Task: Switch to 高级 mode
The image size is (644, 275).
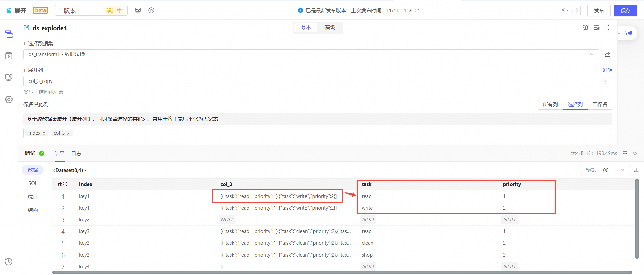Action: (x=330, y=28)
